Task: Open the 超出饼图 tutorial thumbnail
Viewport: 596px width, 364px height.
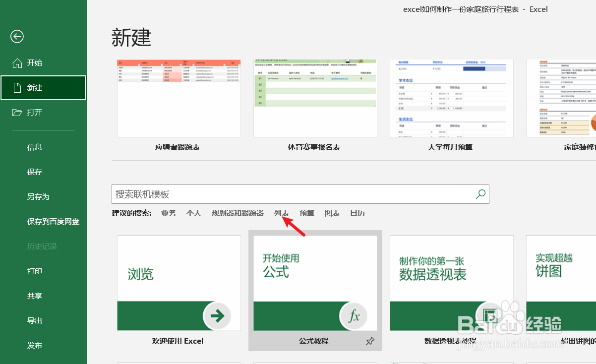Action: [561, 283]
